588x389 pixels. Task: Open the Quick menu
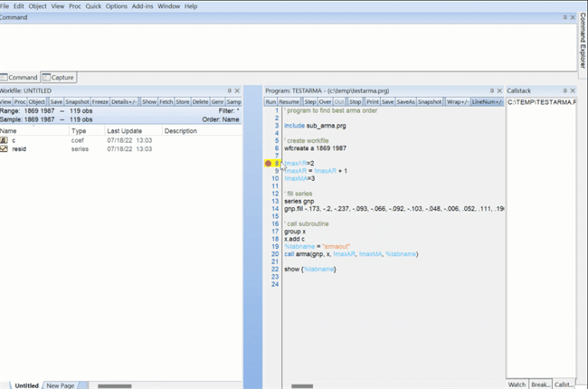click(x=93, y=6)
